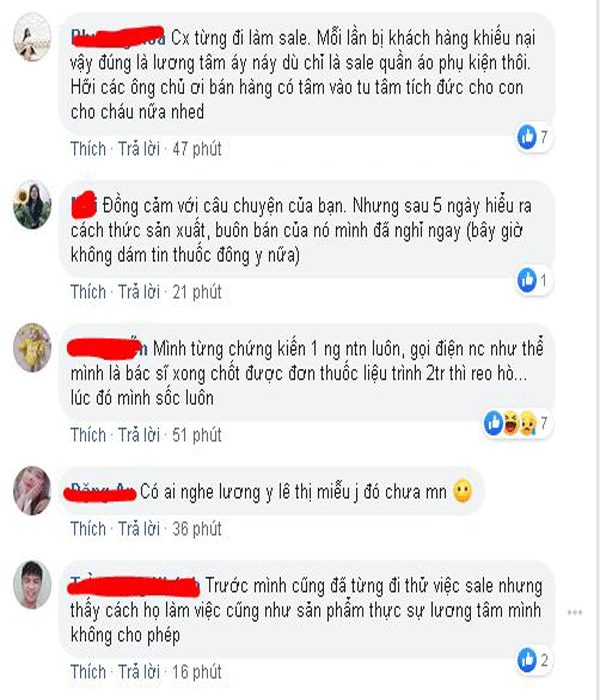
Task: Click the 16 phút timestamp
Action: pos(197,672)
